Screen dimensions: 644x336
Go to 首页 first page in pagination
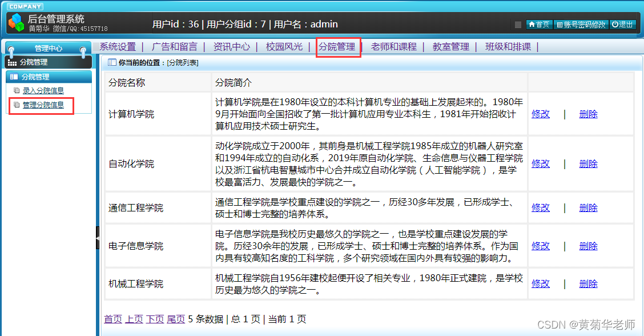(113, 319)
